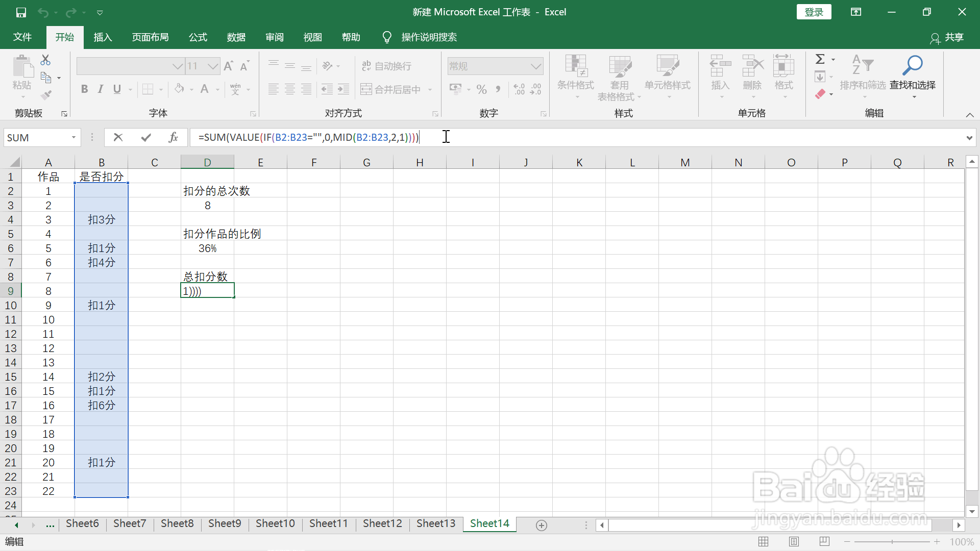Switch to the 插入 ribbon tab
Screen dimensions: 980x551
click(x=102, y=37)
